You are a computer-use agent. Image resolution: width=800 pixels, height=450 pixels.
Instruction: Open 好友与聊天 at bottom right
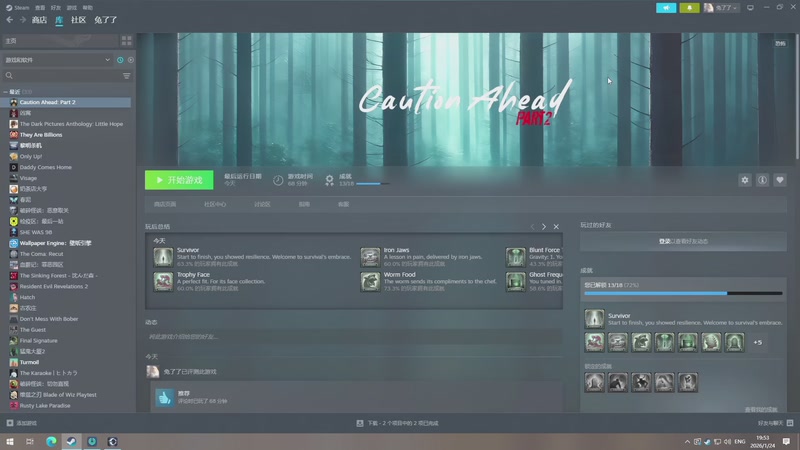[x=775, y=423]
